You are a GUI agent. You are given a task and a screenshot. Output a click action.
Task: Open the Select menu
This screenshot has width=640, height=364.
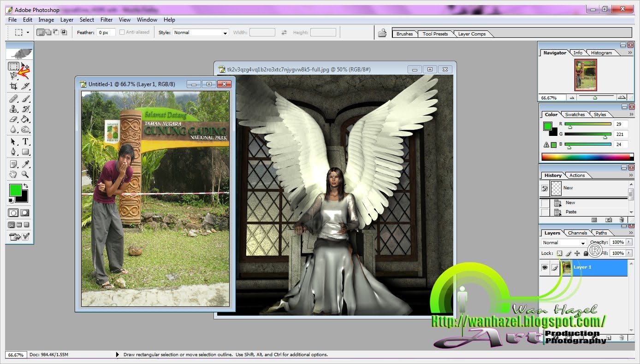pyautogui.click(x=87, y=20)
